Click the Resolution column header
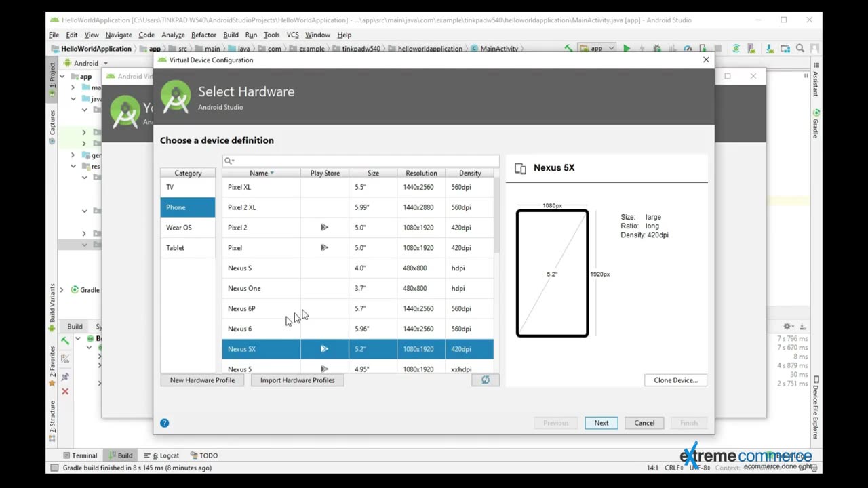This screenshot has width=868, height=488. point(421,174)
